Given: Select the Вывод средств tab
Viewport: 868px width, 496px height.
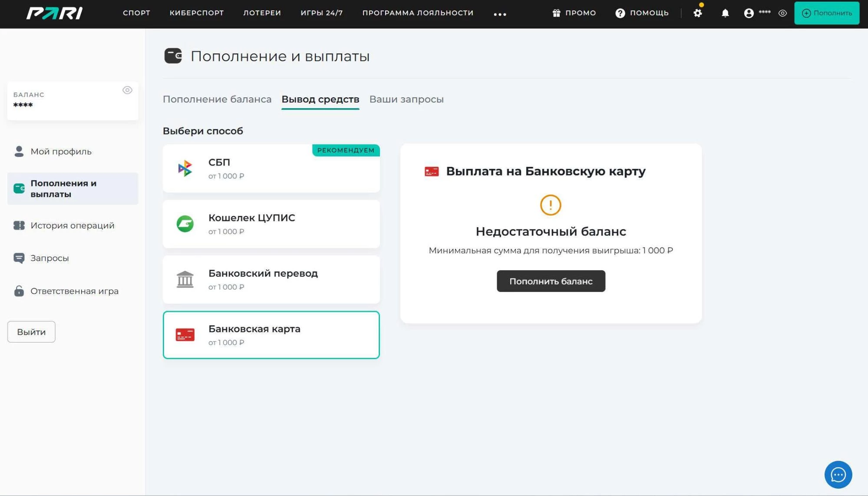Looking at the screenshot, I should pos(320,99).
